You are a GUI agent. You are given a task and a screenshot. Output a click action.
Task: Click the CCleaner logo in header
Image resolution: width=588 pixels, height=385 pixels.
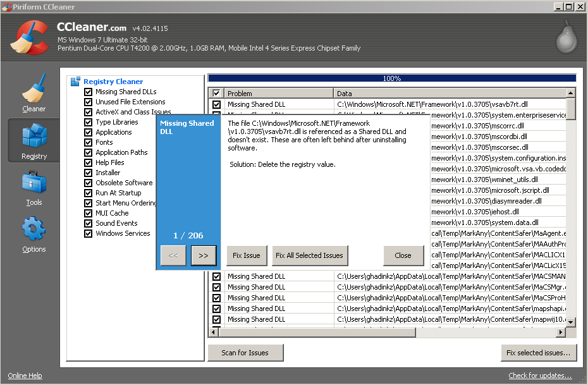pos(30,37)
